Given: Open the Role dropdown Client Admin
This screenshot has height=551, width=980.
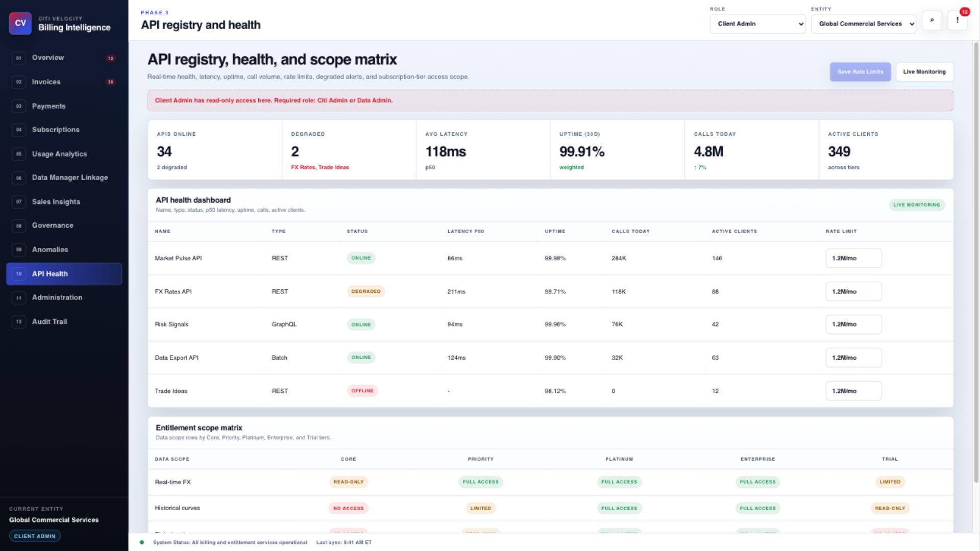Looking at the screenshot, I should (x=757, y=24).
